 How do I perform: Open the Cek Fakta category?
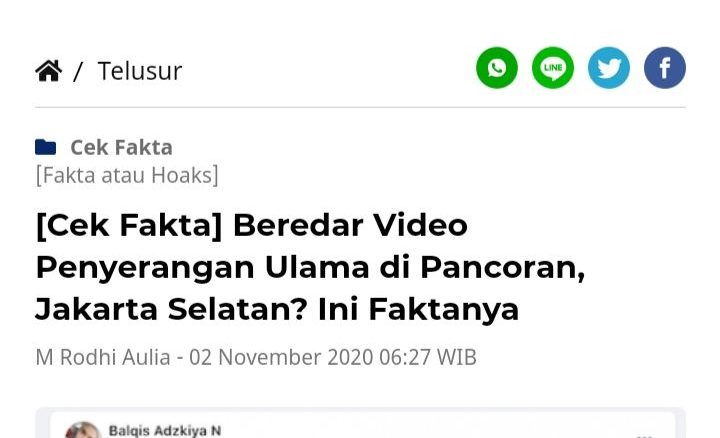[x=121, y=147]
